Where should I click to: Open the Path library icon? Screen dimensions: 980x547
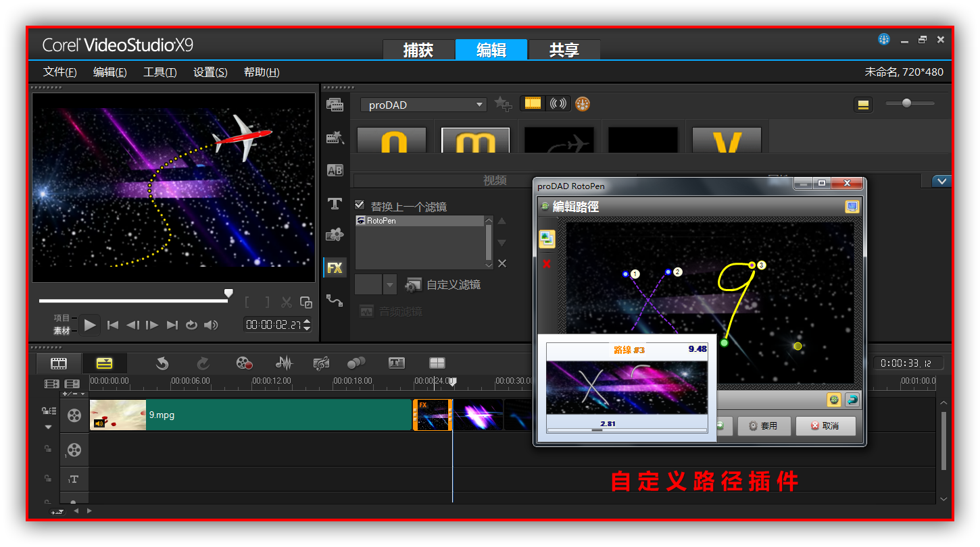(x=335, y=300)
